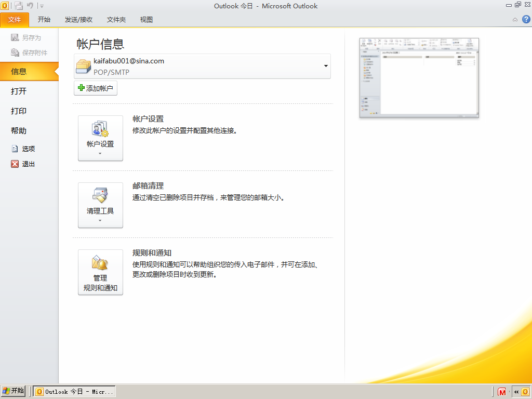Open the 帮助 sidebar section
The image size is (532, 399).
[29, 130]
